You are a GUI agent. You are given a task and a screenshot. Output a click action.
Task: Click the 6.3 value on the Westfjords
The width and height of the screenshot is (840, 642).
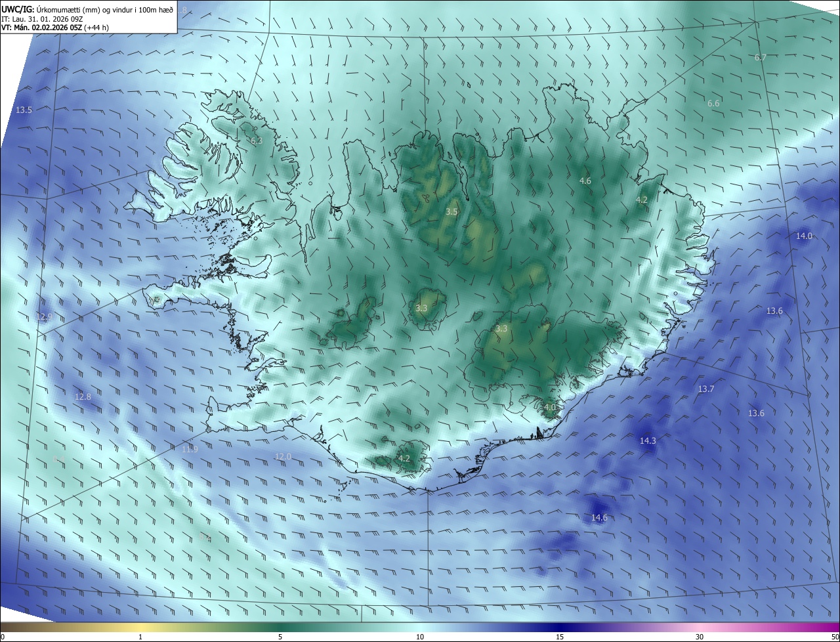pyautogui.click(x=256, y=140)
